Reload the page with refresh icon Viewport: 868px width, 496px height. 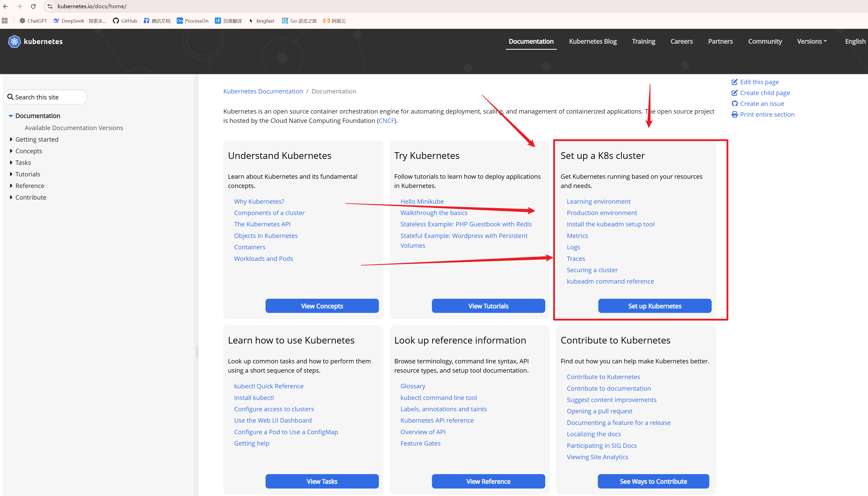33,6
